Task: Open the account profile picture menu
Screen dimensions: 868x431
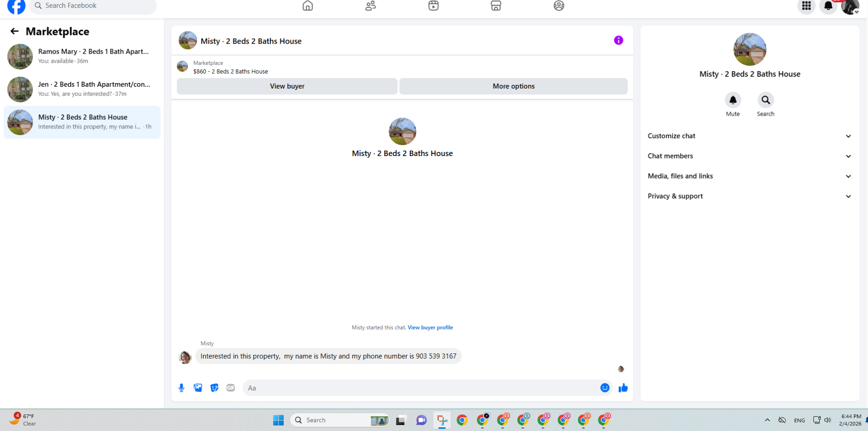Action: [850, 6]
